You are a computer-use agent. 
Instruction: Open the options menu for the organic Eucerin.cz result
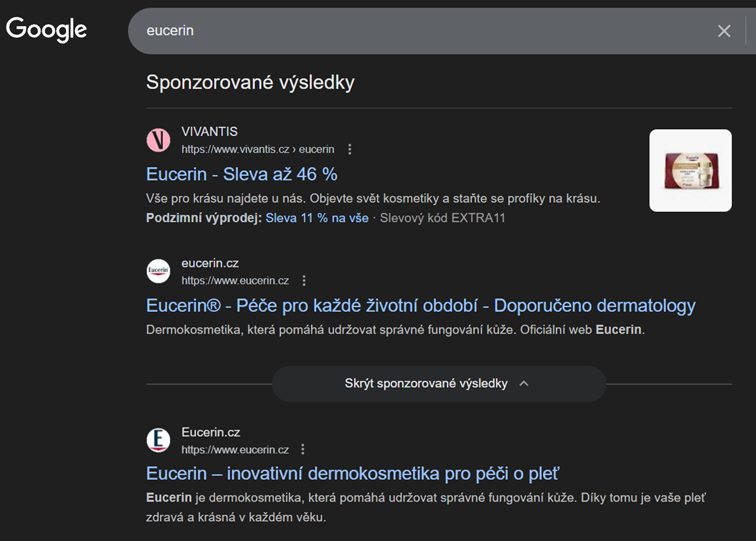[303, 449]
